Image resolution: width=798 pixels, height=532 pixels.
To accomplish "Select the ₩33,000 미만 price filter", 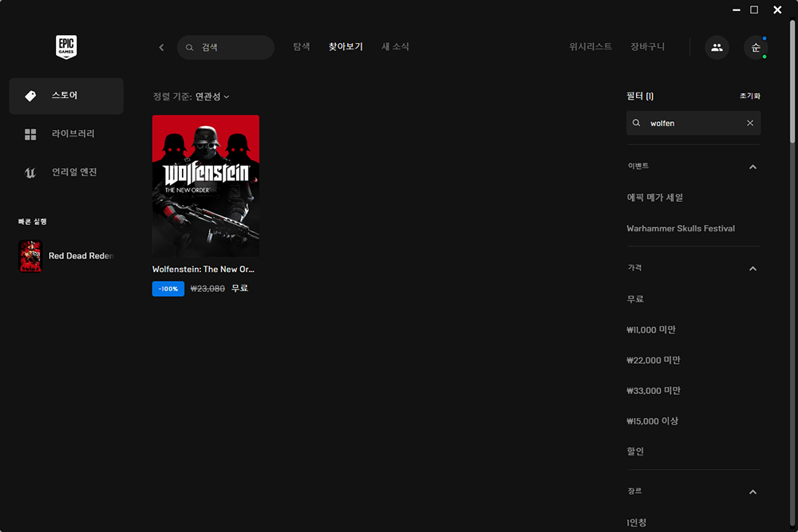I will click(x=654, y=391).
